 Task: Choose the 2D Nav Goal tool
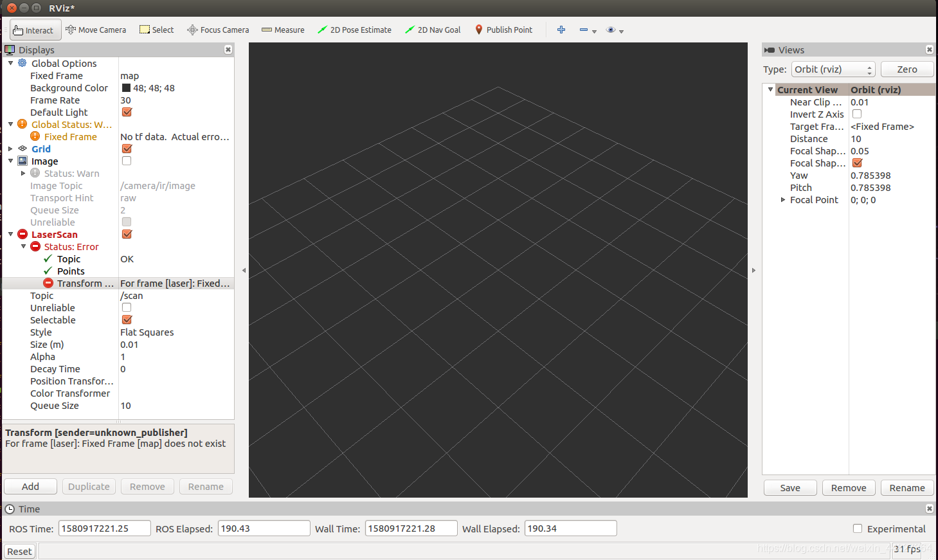point(432,30)
